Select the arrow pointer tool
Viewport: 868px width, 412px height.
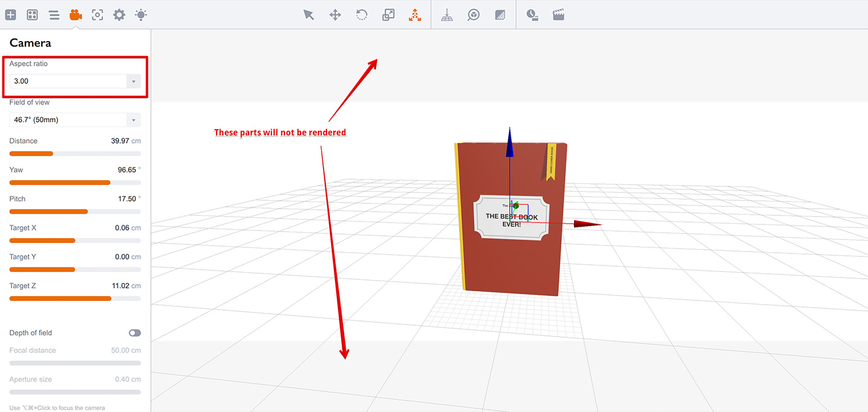pos(308,14)
